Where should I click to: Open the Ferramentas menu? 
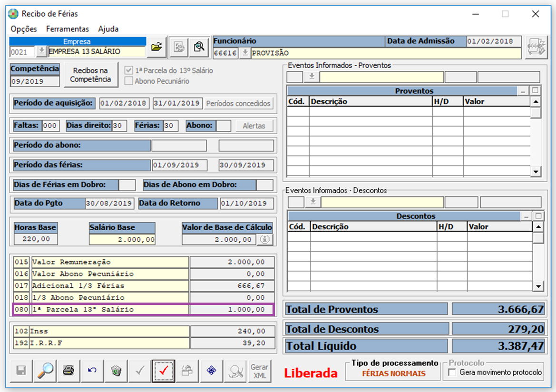click(x=68, y=29)
